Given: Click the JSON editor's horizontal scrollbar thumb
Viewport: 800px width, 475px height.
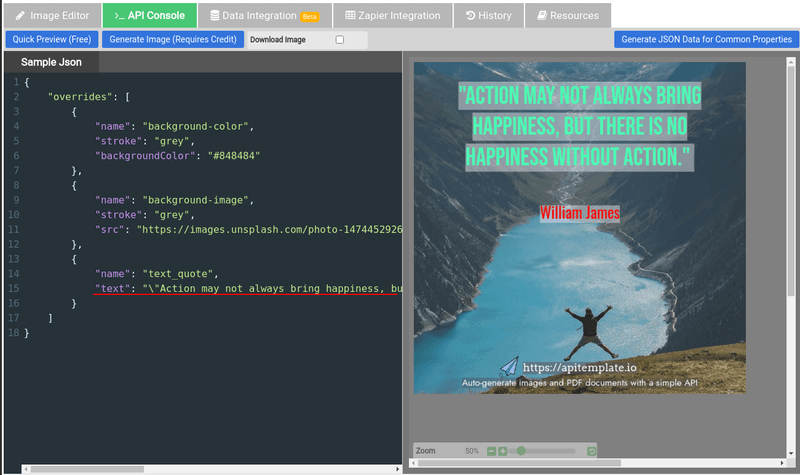Looking at the screenshot, I should [x=87, y=469].
